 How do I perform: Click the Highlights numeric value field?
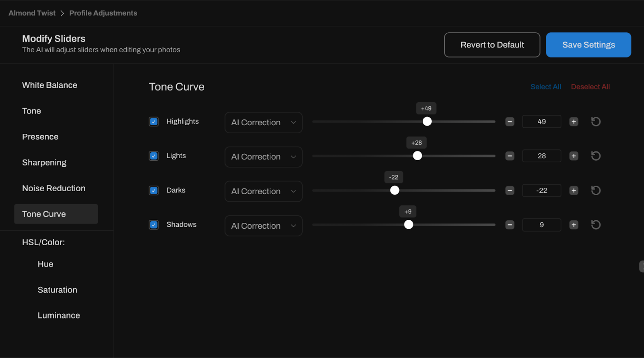[541, 122]
